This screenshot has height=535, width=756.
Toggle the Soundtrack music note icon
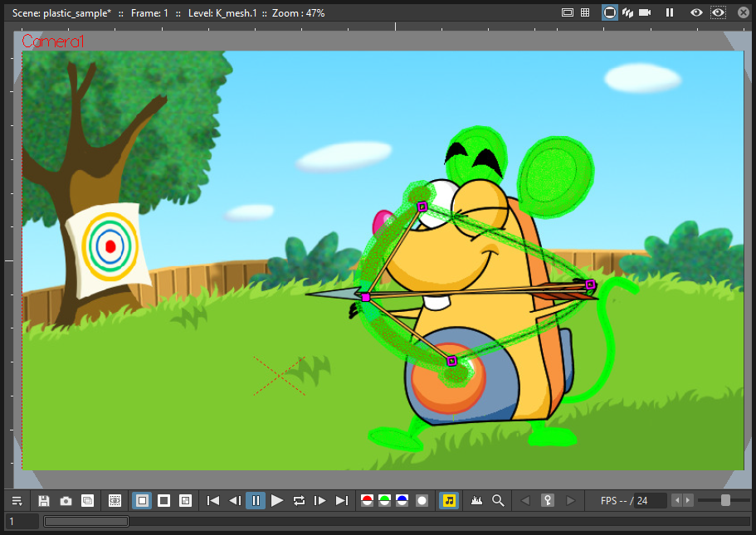point(449,501)
